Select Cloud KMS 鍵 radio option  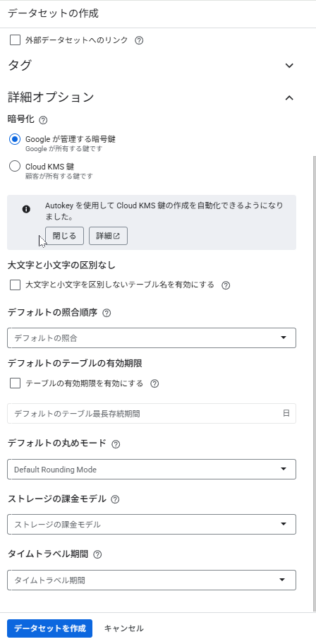15,167
